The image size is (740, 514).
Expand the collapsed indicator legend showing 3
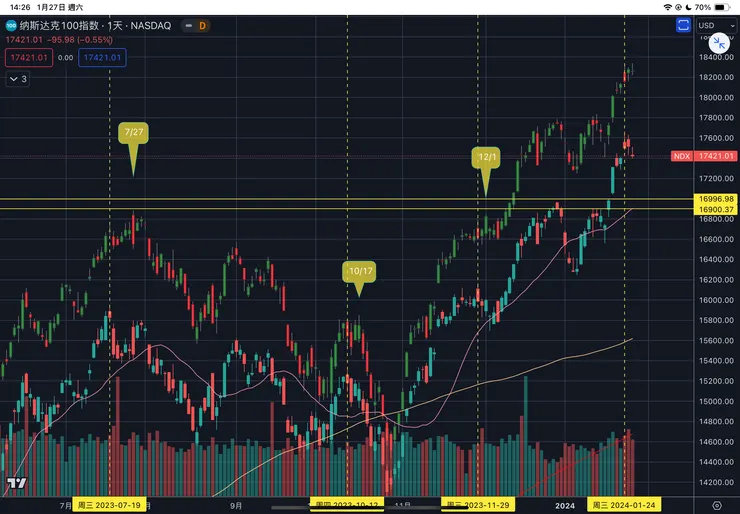click(18, 79)
